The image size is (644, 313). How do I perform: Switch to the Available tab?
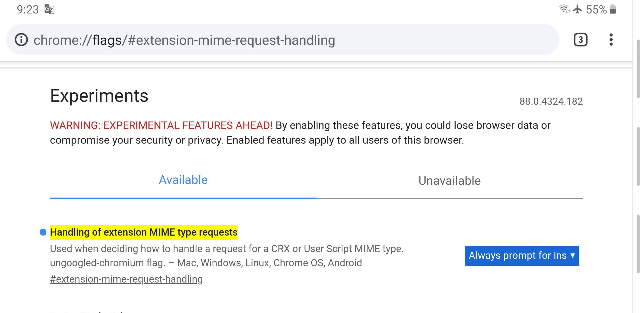point(183,180)
